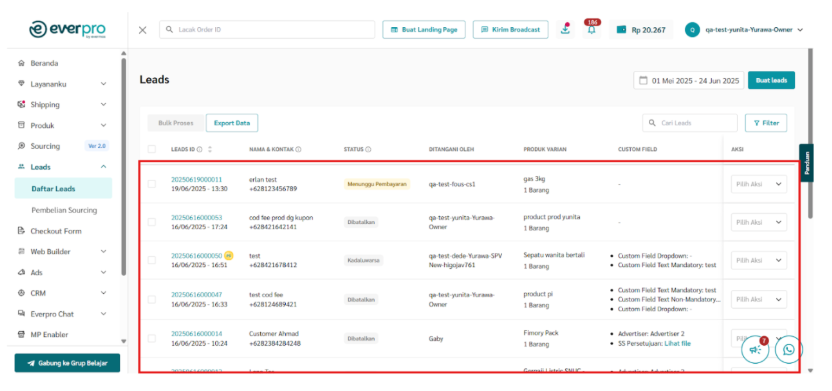Open the notifications bell with 186 badge

[x=592, y=30]
